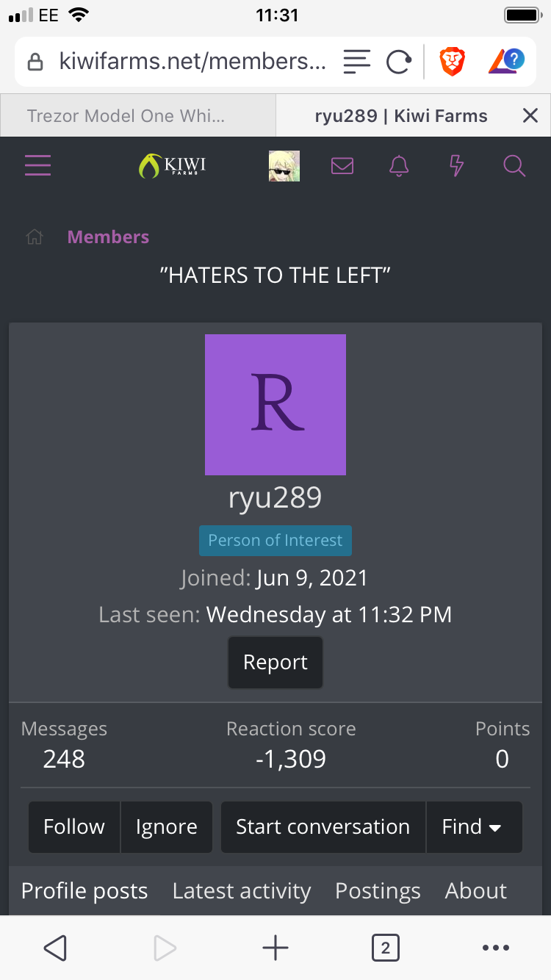Open the tab switcher showing 2 tabs
Screen dimensions: 551x980
(x=386, y=948)
